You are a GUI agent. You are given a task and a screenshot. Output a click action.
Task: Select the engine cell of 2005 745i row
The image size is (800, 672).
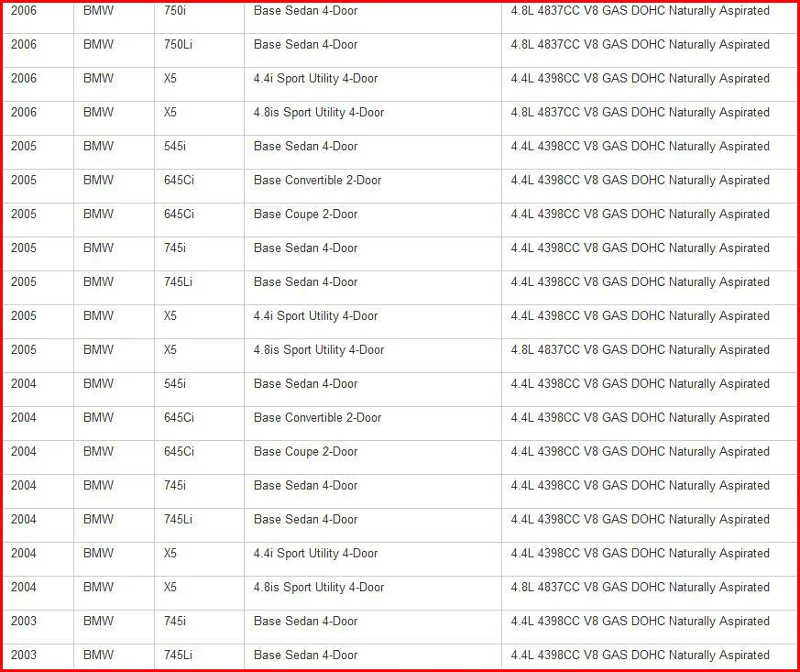641,248
